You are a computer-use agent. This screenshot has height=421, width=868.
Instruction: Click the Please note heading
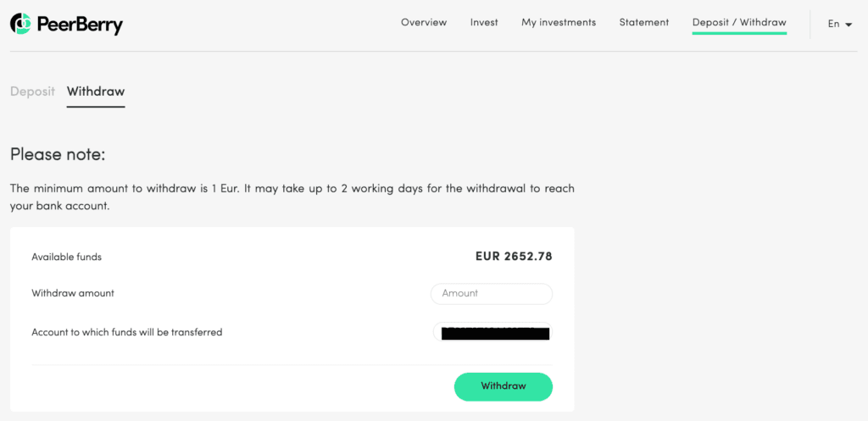pyautogui.click(x=58, y=155)
